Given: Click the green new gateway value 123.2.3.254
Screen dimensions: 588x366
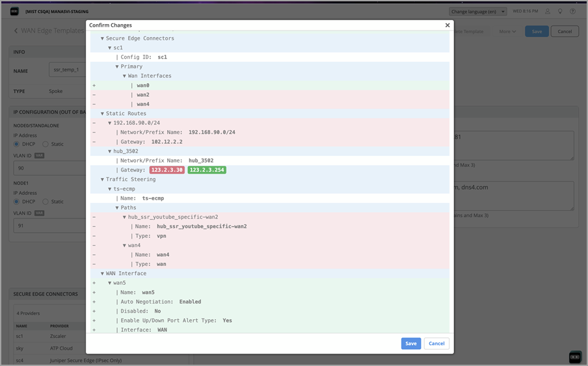Looking at the screenshot, I should [x=206, y=170].
